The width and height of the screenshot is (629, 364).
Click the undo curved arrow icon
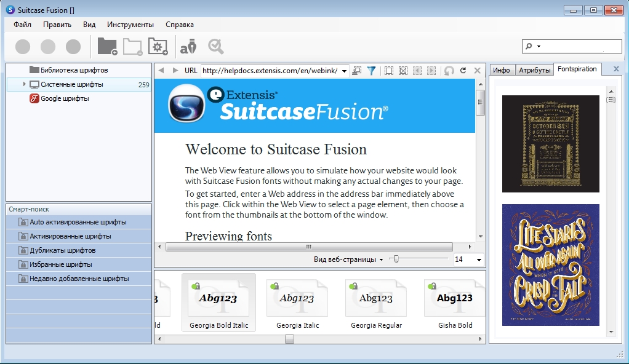(x=449, y=71)
